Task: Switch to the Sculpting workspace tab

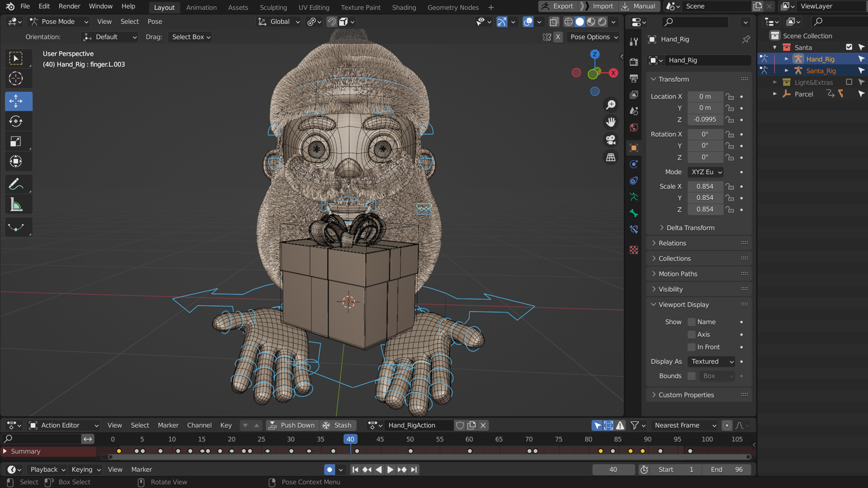Action: [273, 7]
